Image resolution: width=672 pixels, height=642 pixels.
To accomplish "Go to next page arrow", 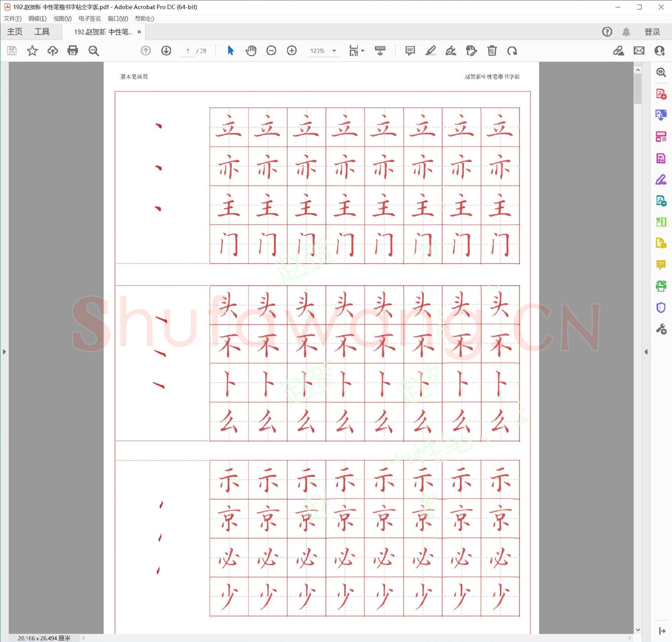I will coord(166,51).
